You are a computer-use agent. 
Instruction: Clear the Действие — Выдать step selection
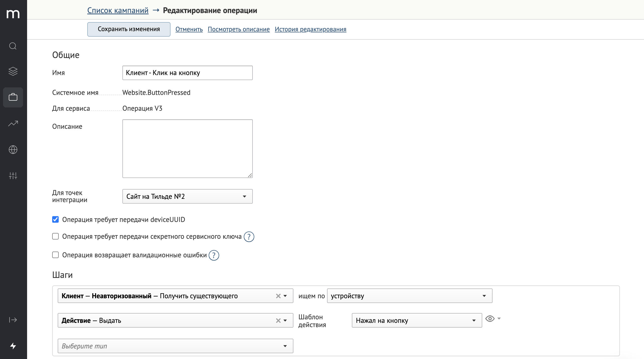[278, 321]
